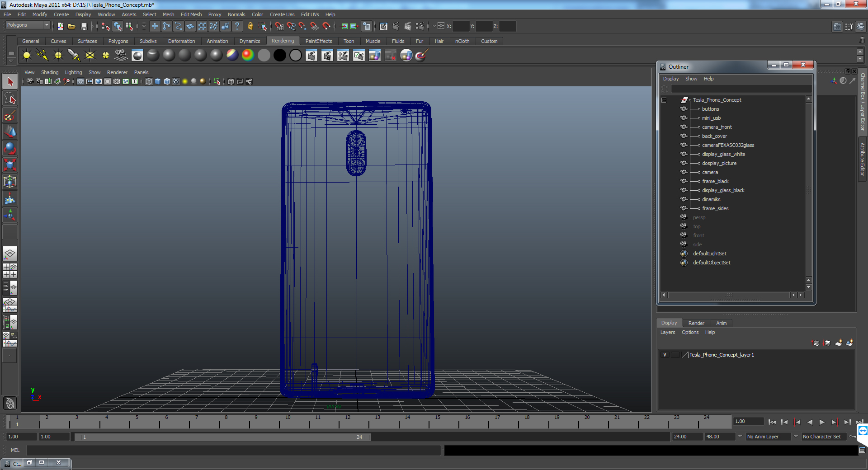Save the current scene disk icon
The height and width of the screenshot is (470, 868).
(84, 26)
